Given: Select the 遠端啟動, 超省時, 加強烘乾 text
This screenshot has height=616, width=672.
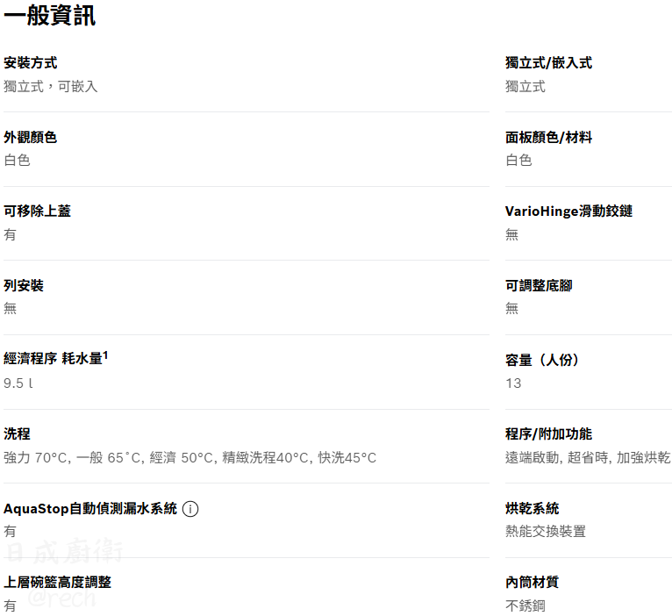Looking at the screenshot, I should [588, 458].
